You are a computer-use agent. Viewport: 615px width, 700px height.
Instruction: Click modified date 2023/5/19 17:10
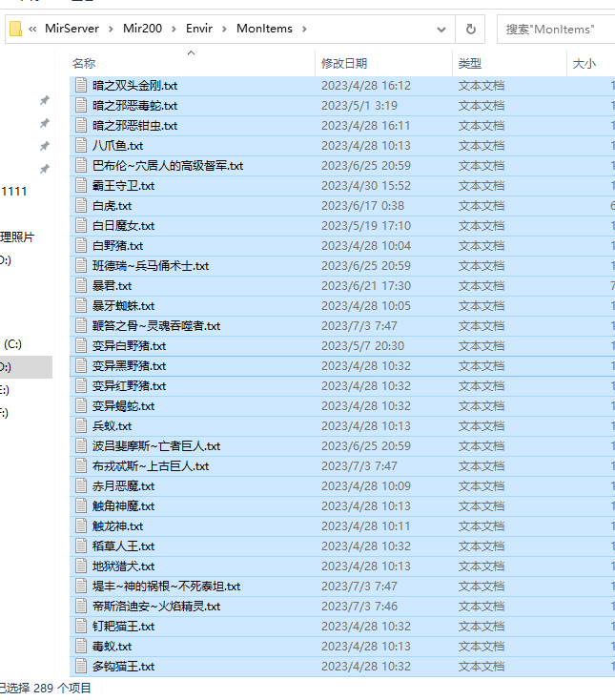[x=366, y=225]
